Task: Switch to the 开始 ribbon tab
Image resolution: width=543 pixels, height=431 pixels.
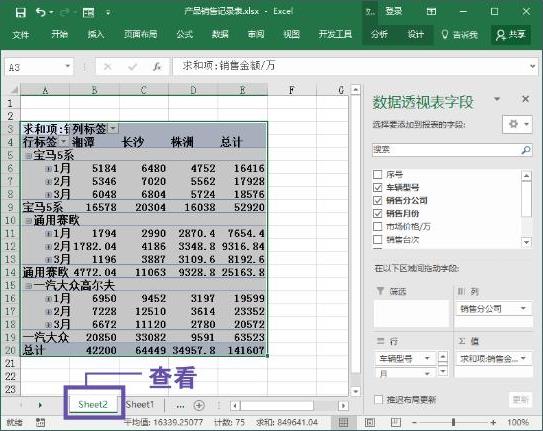Action: point(59,34)
